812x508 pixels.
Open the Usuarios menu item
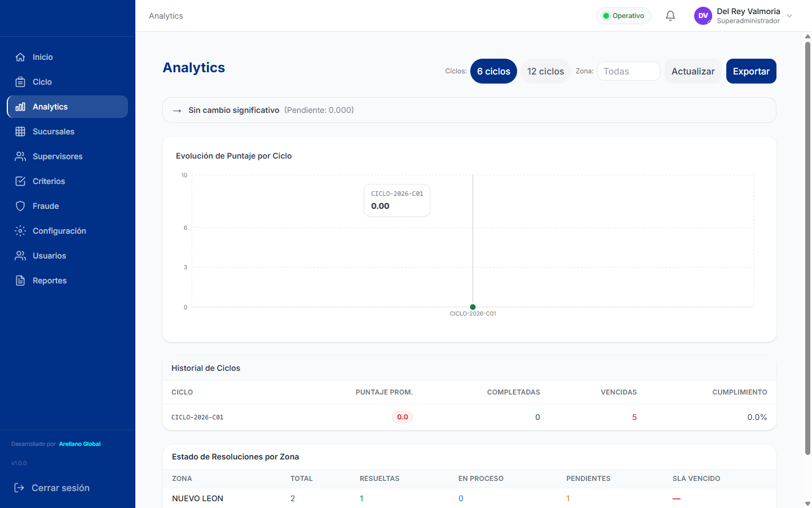(x=68, y=256)
